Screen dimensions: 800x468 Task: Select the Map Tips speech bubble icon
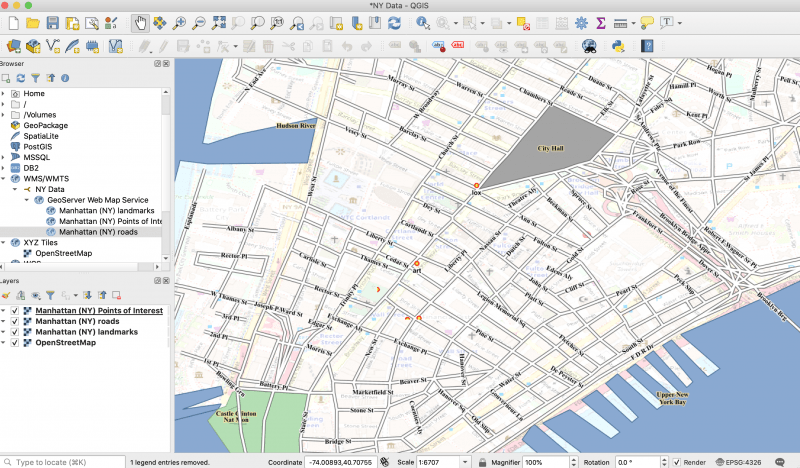(x=647, y=23)
